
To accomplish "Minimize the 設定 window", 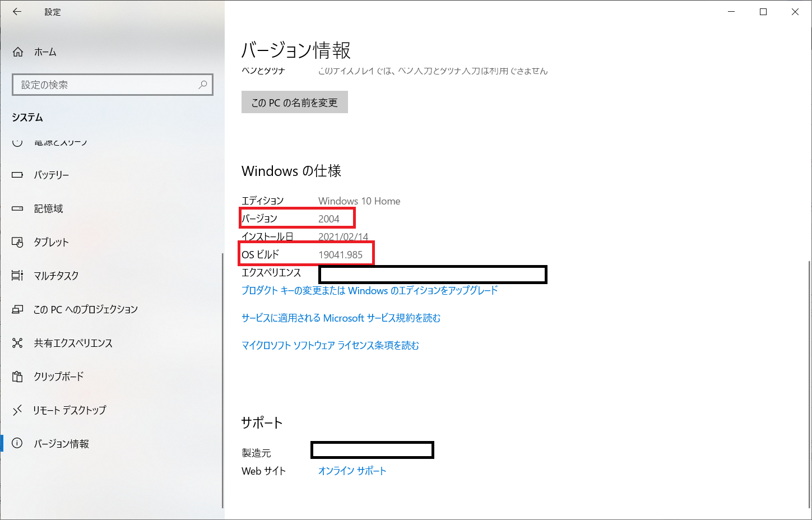I will click(731, 12).
